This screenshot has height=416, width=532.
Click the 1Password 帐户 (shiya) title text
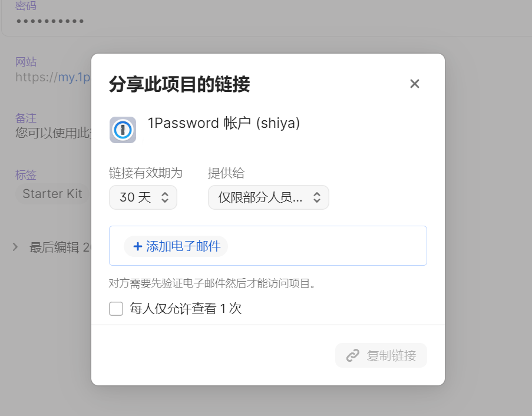point(224,123)
